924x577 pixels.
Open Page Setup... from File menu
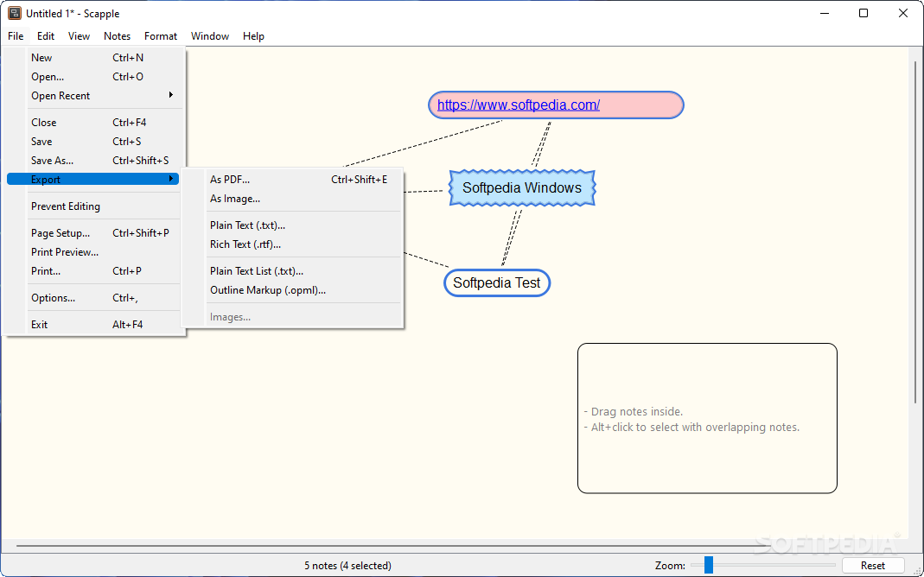[x=93, y=233]
